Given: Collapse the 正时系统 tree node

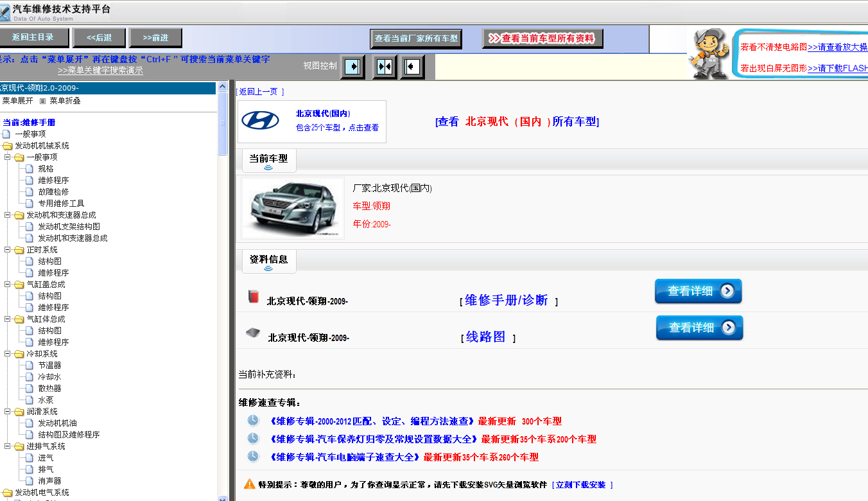Looking at the screenshot, I should click(8, 250).
